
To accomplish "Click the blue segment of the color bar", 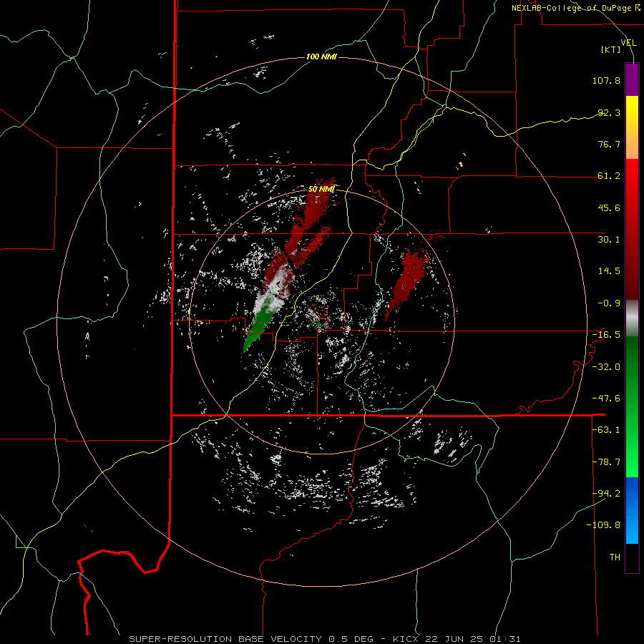I will [x=632, y=510].
